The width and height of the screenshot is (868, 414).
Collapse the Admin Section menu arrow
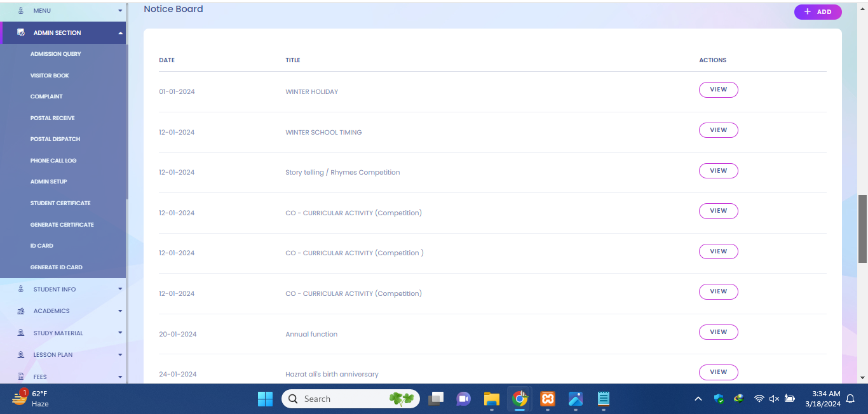[120, 33]
